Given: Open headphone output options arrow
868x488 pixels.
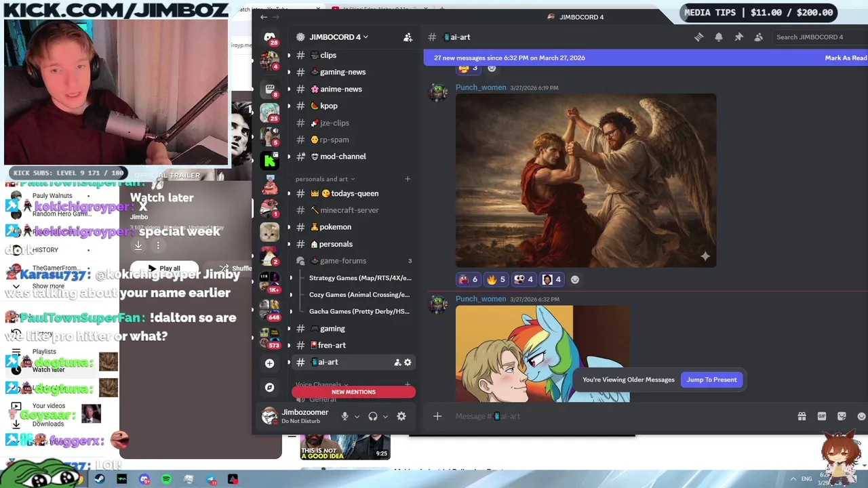Looking at the screenshot, I should (x=385, y=417).
